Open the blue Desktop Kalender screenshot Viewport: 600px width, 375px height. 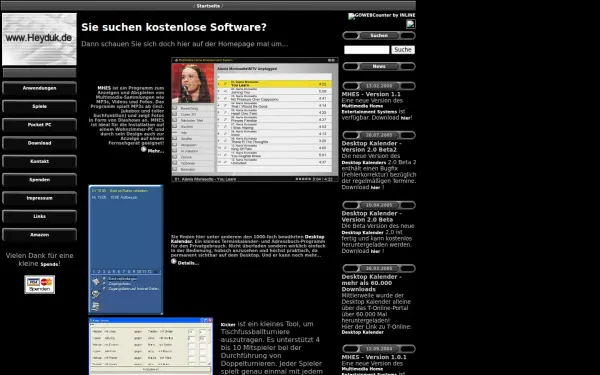pyautogui.click(x=126, y=249)
